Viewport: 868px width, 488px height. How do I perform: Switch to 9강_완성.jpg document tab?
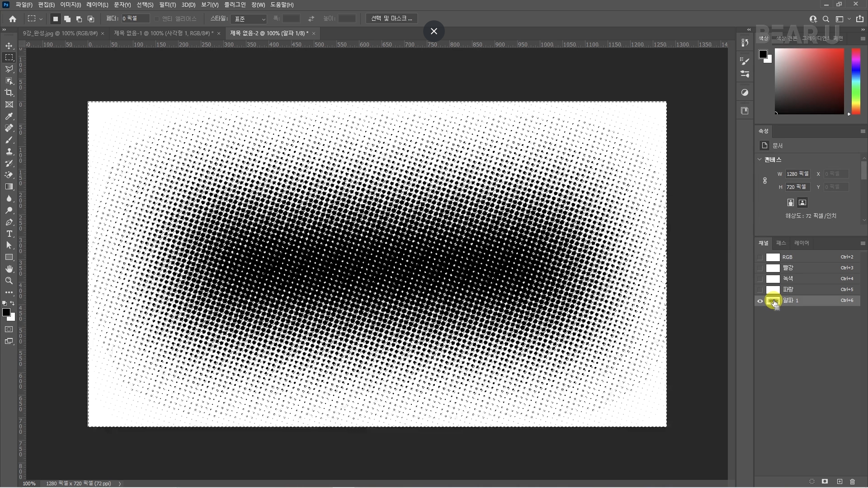tap(60, 33)
